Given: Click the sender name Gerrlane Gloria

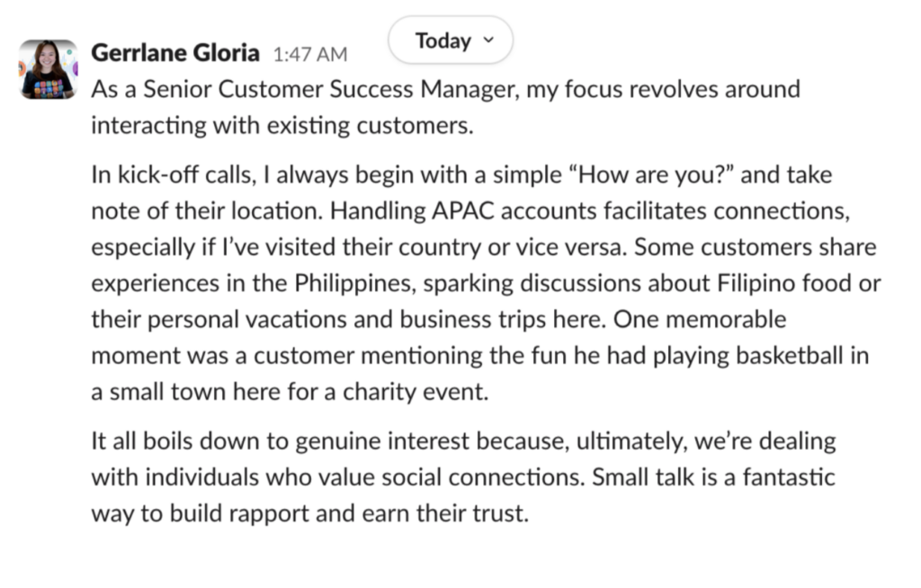Looking at the screenshot, I should [176, 53].
